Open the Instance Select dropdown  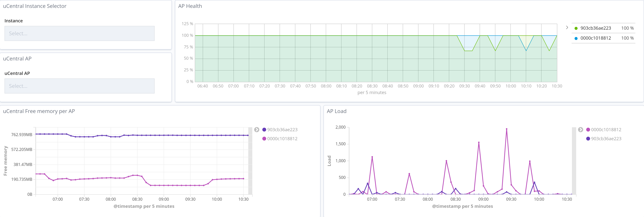pyautogui.click(x=80, y=33)
